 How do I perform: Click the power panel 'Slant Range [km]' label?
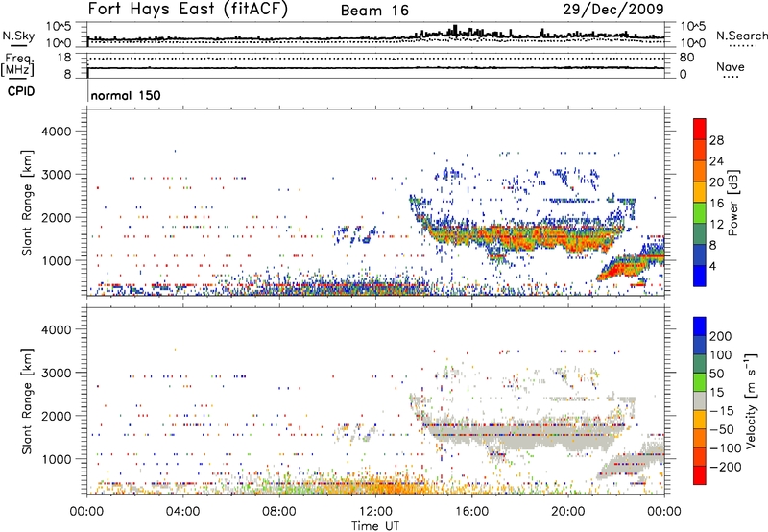[x=27, y=203]
